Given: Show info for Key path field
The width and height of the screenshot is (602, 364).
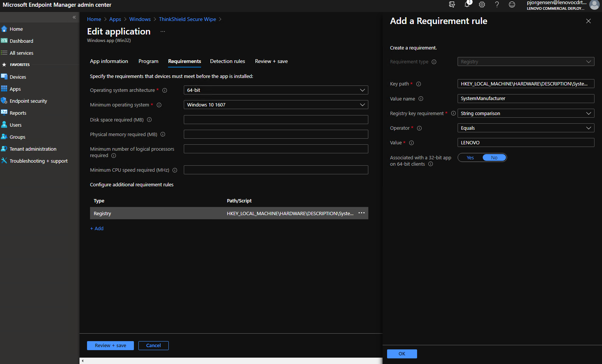Looking at the screenshot, I should coord(419,84).
